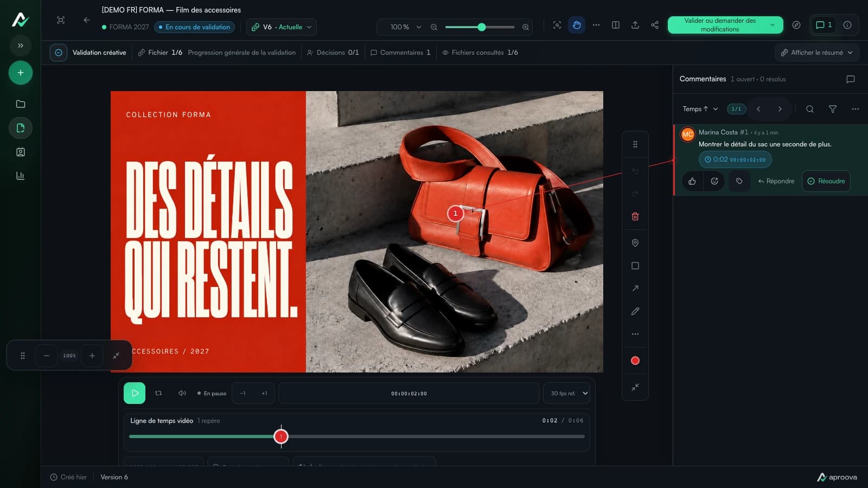
Task: Toggle comments panel button showing 1
Action: click(824, 25)
